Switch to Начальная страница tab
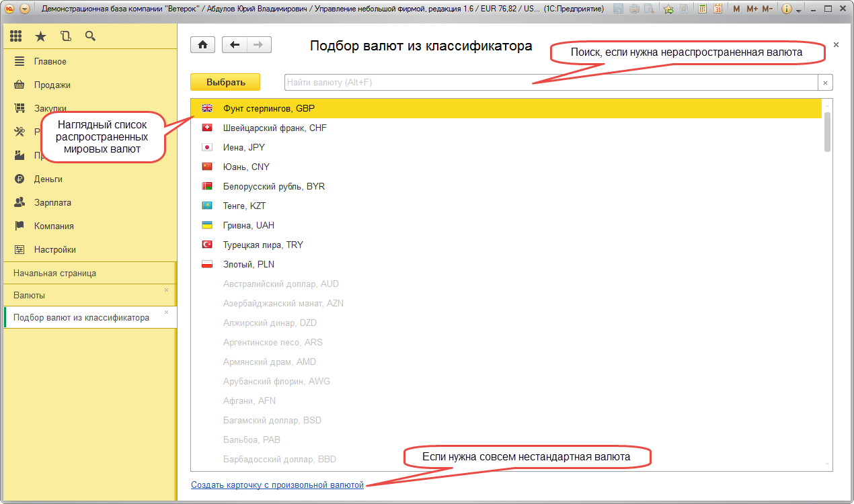Viewport: 854px width, 504px height. pyautogui.click(x=89, y=273)
